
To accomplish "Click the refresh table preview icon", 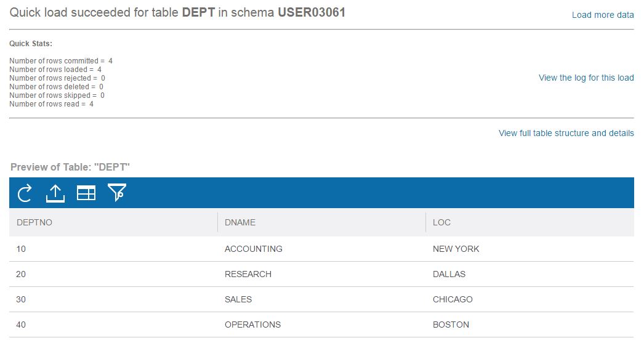I will tap(25, 193).
